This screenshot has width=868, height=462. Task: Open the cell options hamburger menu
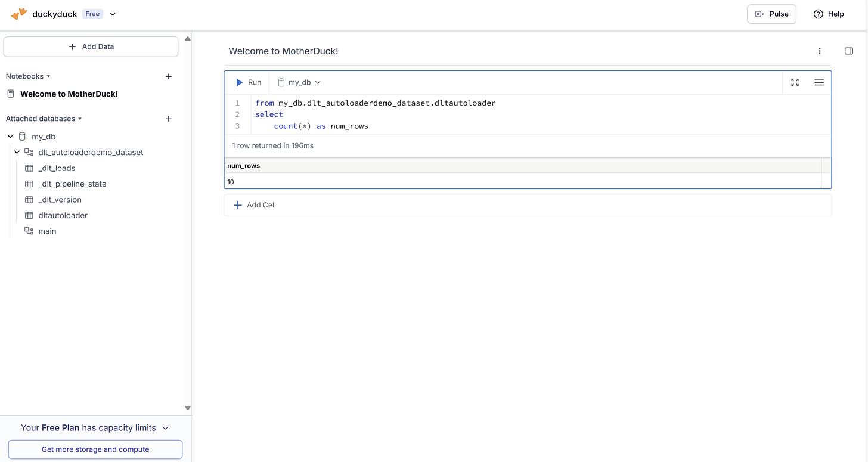(x=819, y=82)
